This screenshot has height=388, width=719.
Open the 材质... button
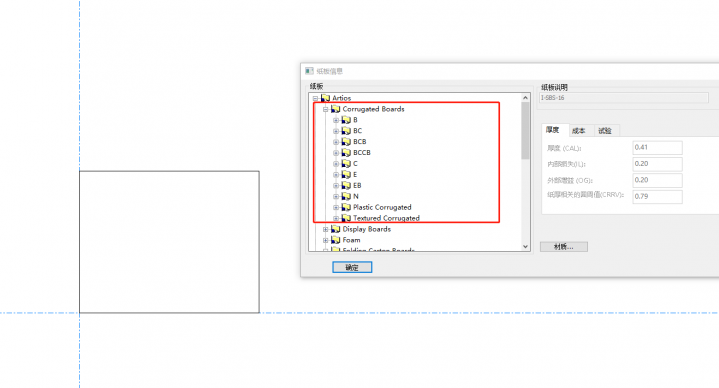coord(564,247)
